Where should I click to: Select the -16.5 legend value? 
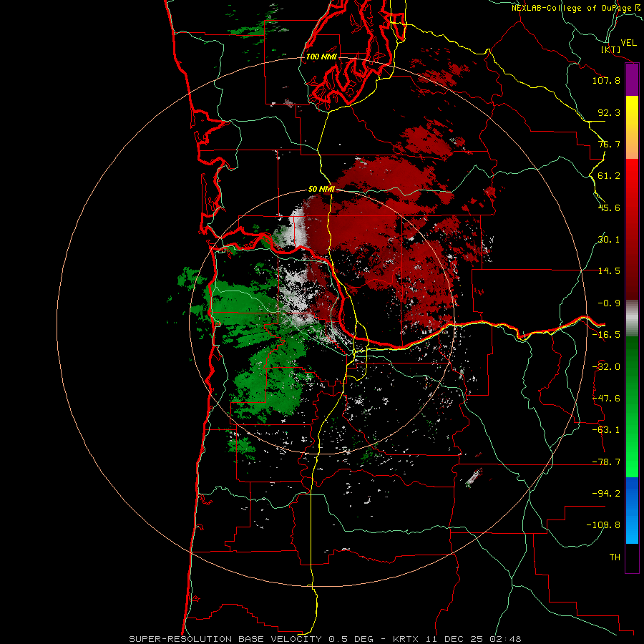(x=606, y=335)
